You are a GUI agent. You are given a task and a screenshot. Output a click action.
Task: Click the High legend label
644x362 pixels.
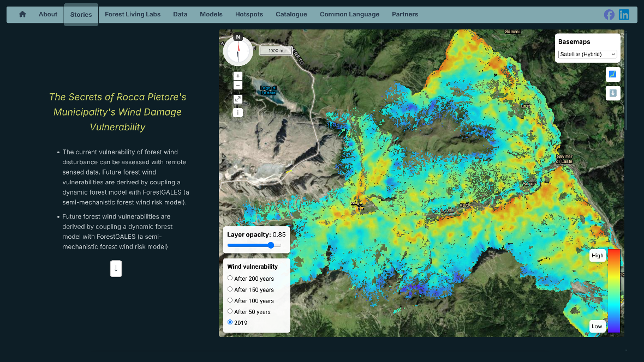(597, 255)
